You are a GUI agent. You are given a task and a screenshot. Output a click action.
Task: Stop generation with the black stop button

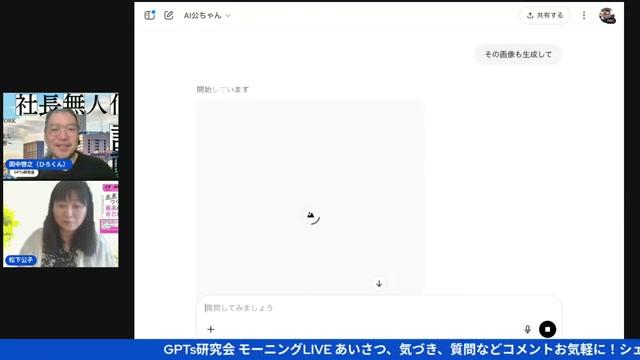547,329
